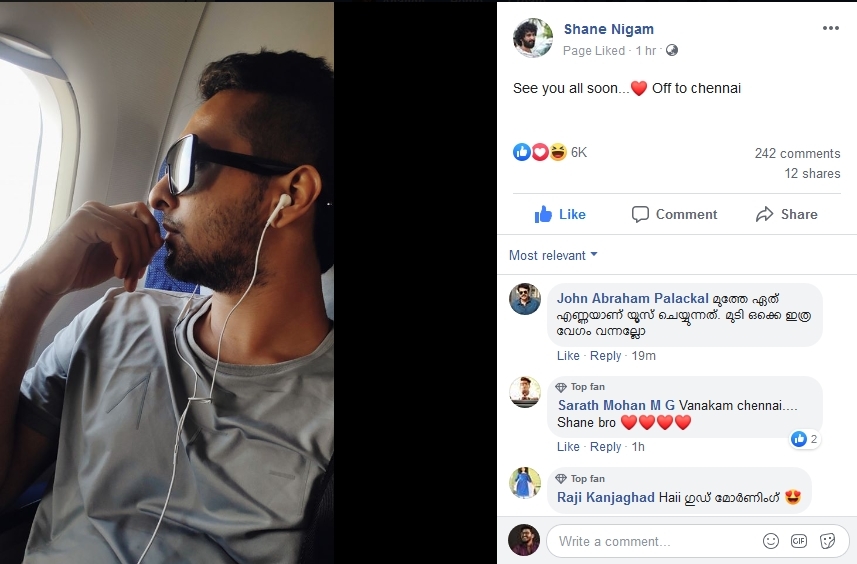
Task: Share the post using Share arrow
Action: pos(786,214)
